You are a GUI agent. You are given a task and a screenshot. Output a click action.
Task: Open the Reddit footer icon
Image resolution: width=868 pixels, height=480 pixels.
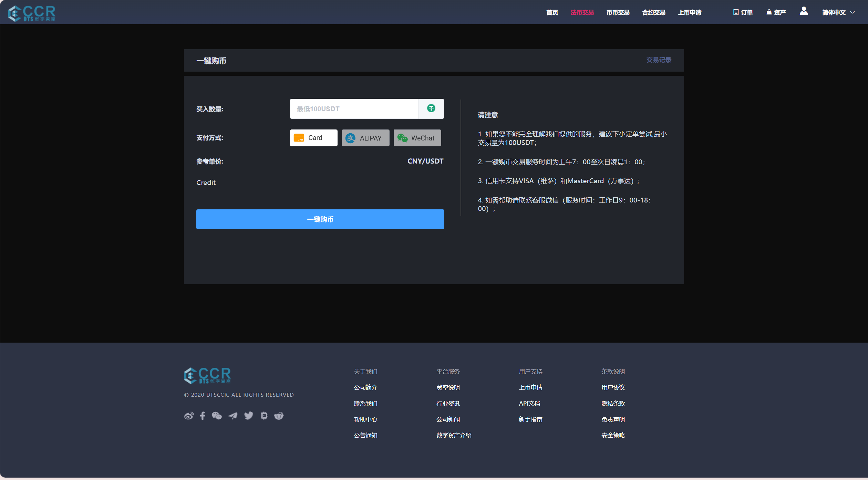pyautogui.click(x=279, y=416)
